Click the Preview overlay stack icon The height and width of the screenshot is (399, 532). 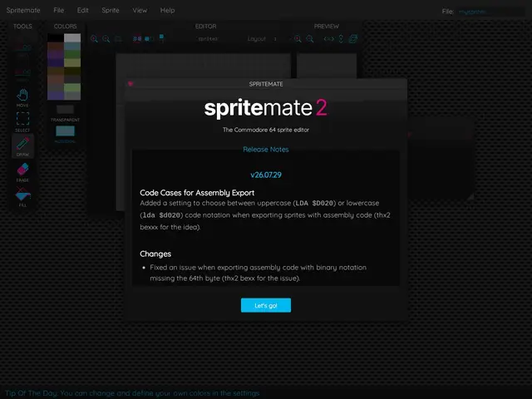coord(353,39)
